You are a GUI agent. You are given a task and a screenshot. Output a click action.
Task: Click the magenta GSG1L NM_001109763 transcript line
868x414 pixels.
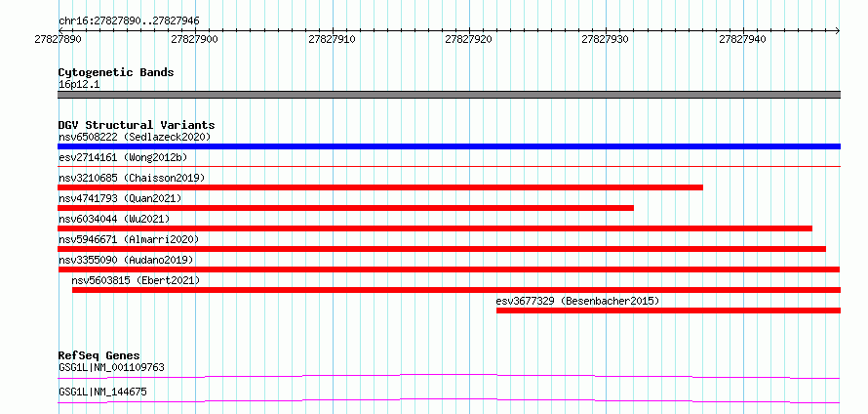point(449,376)
